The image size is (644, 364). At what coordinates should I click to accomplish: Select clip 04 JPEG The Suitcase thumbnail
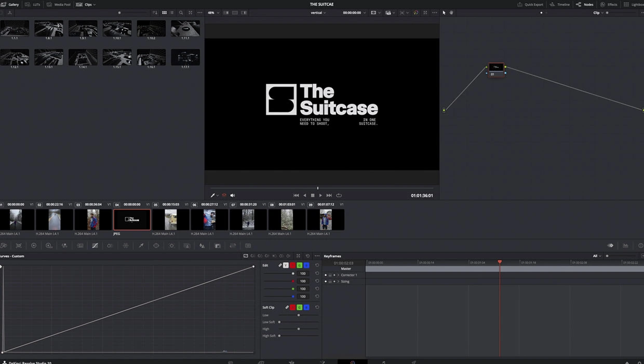[132, 219]
